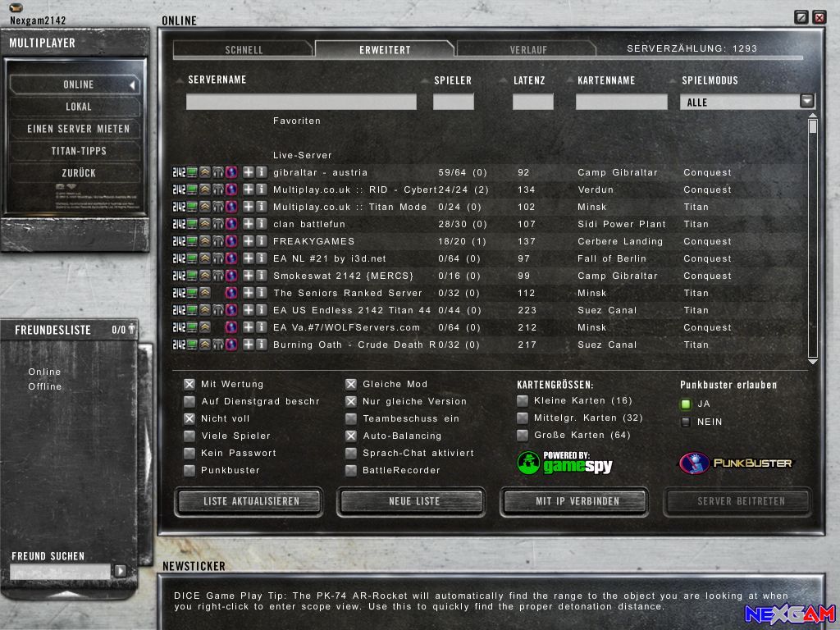Sort list by Servername column arrow
The image size is (840, 630).
[180, 81]
